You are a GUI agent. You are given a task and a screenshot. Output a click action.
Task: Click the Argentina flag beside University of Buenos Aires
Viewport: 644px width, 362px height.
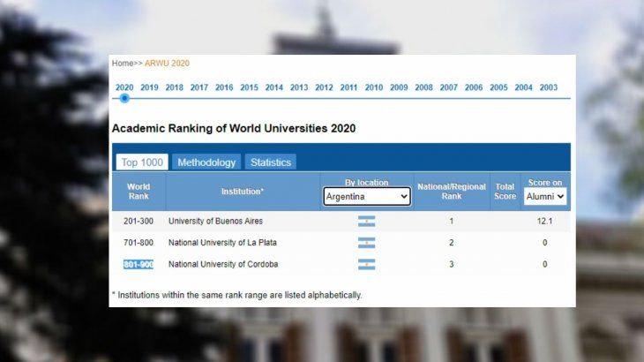(x=366, y=221)
